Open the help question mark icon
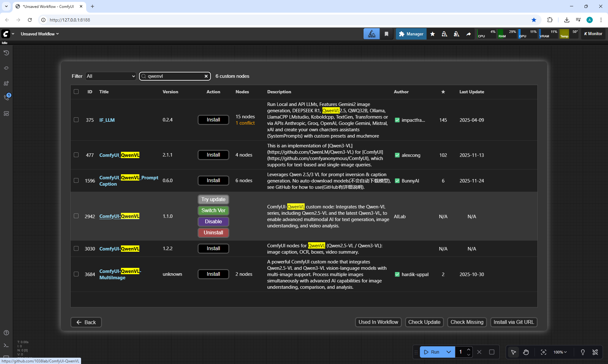 pyautogui.click(x=6, y=333)
